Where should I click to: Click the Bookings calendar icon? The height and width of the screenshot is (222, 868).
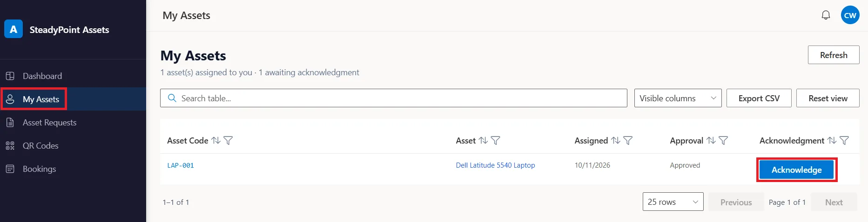coord(10,169)
